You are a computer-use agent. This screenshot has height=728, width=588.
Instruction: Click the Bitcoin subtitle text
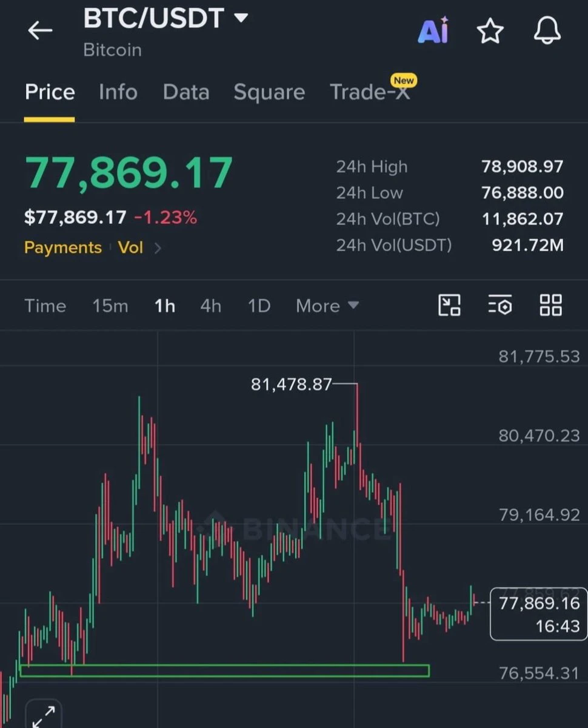click(x=113, y=50)
